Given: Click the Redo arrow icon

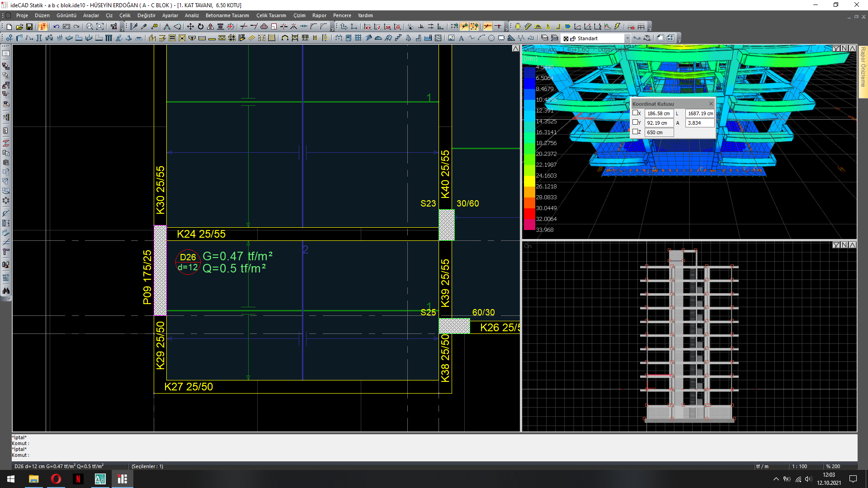Looking at the screenshot, I should (76, 27).
